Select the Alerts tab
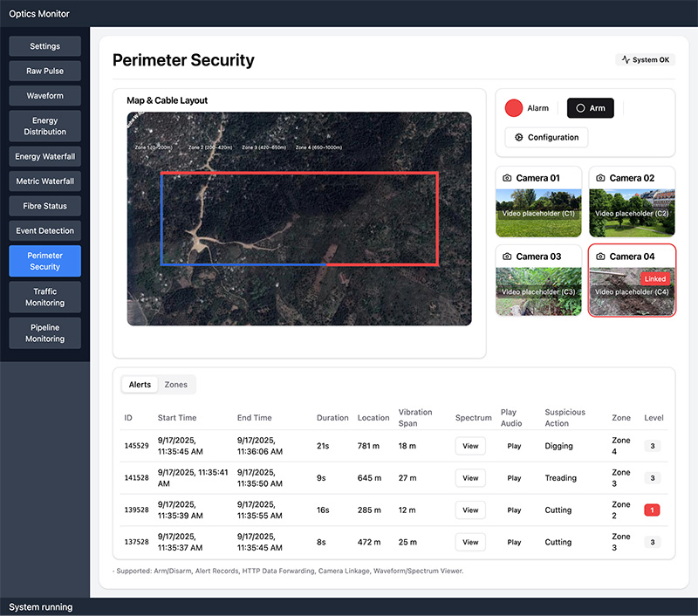 click(140, 384)
